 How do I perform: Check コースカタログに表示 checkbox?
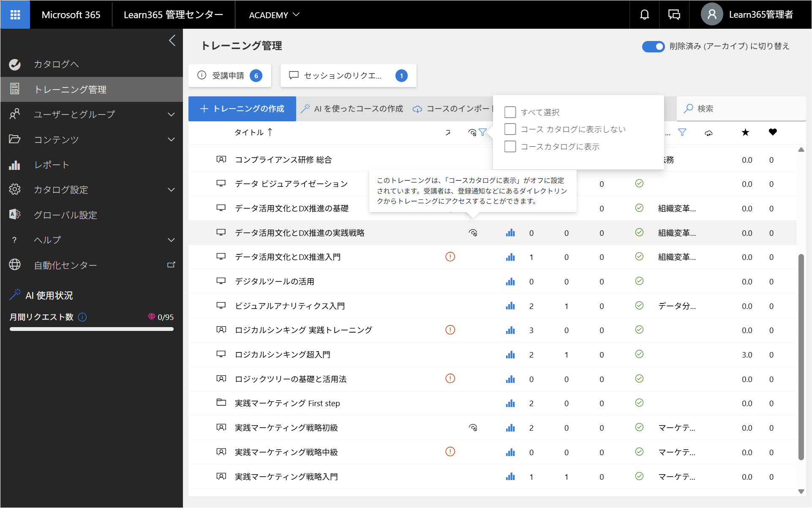point(510,146)
